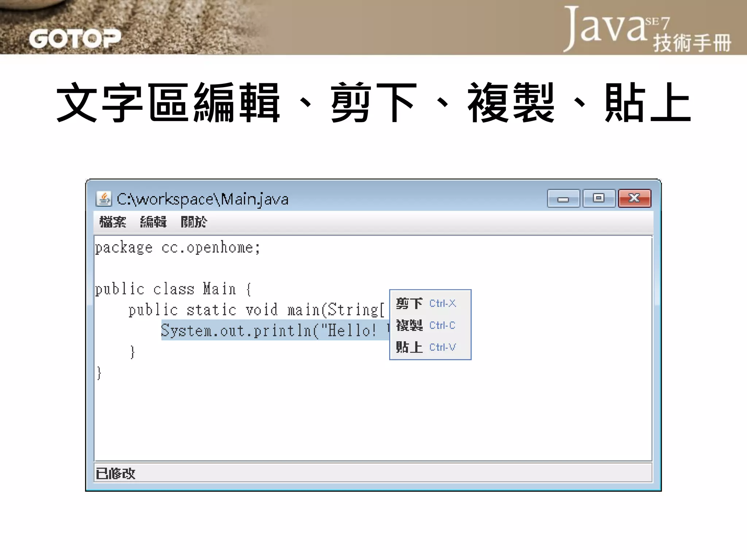Viewport: 747px width, 560px height.
Task: Place cursor on public class Main line
Action: 173,289
